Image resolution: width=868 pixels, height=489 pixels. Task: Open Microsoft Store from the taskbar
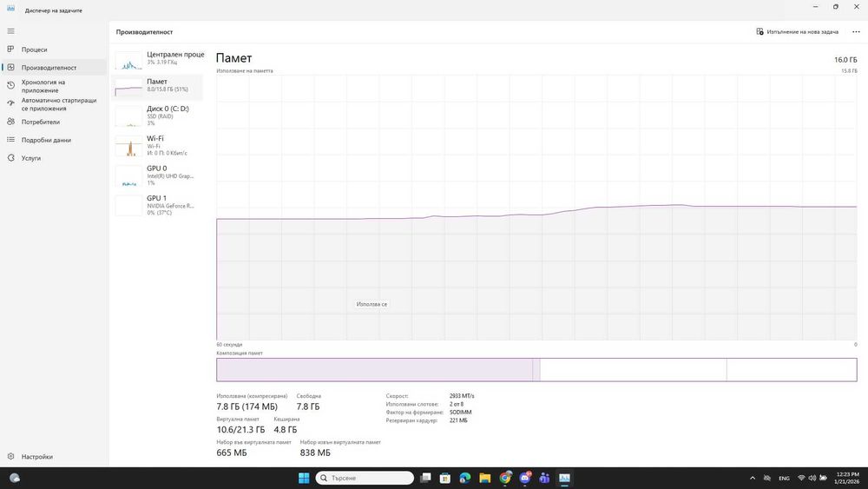point(445,478)
